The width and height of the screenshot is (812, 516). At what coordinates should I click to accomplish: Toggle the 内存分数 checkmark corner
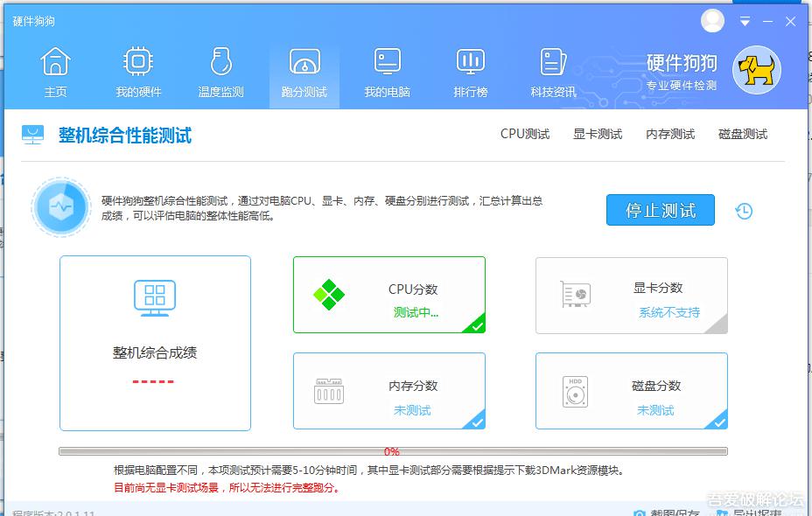pyautogui.click(x=475, y=421)
